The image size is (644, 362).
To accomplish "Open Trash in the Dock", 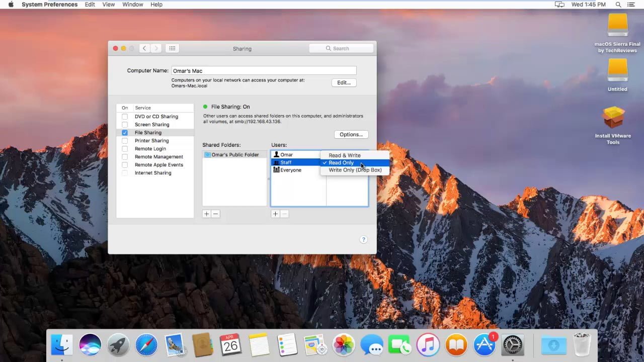I will [582, 345].
